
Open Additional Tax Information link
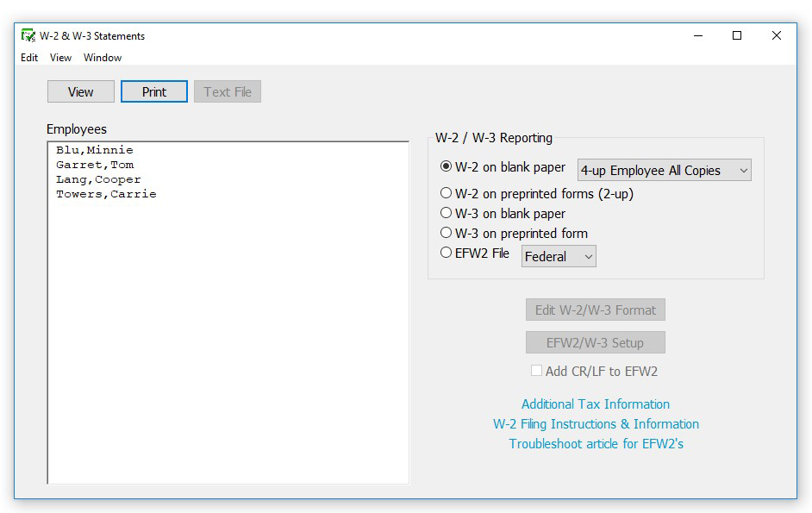(x=595, y=404)
